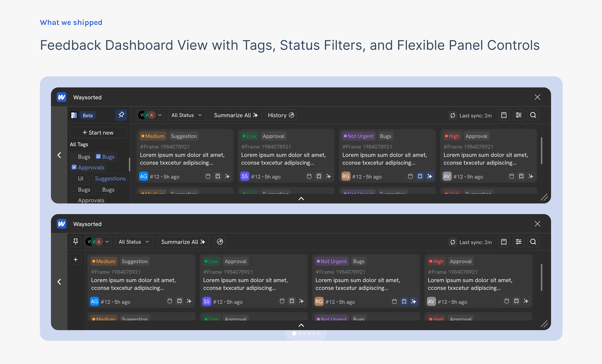Viewport: 602px width, 364px height.
Task: Click the Waysorted logo in the lower panel
Action: 62,224
